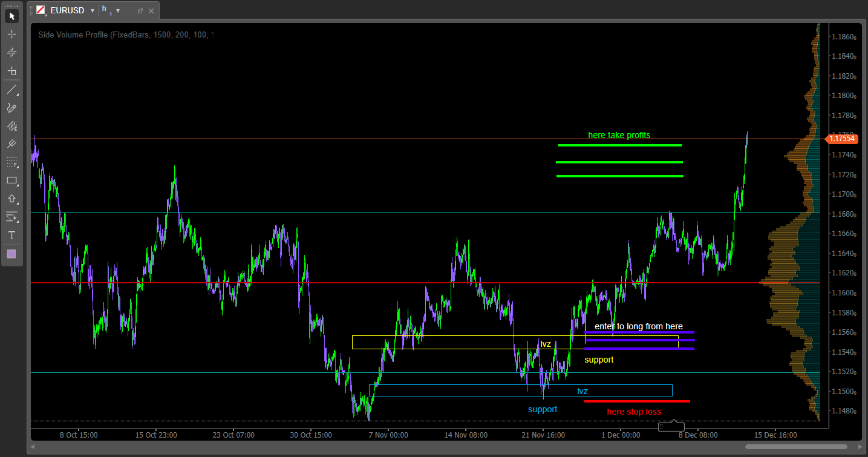Click the EURUSD chart tab
This screenshot has height=457, width=868.
(67, 11)
